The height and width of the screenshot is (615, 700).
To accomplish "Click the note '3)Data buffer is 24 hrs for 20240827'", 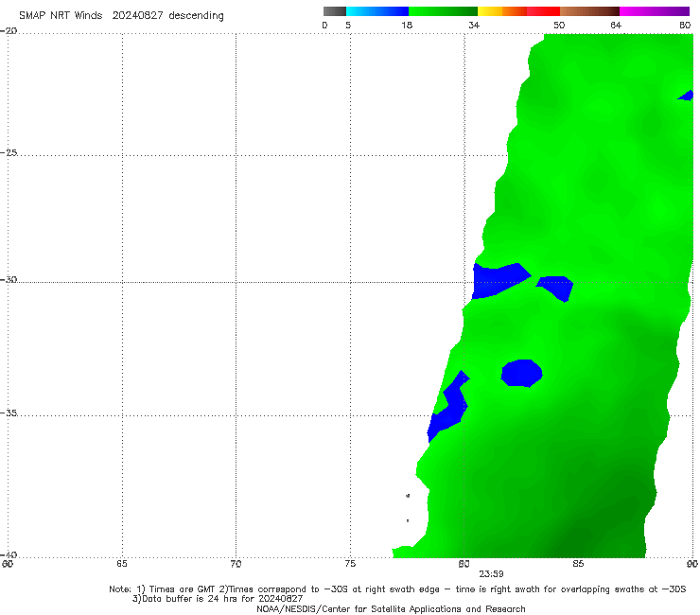I will pyautogui.click(x=218, y=599).
